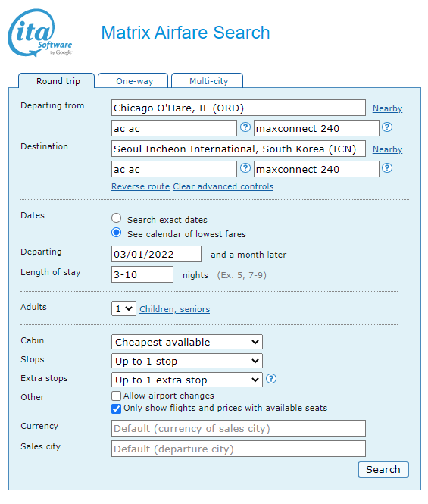Switch to the One-way tab

133,80
